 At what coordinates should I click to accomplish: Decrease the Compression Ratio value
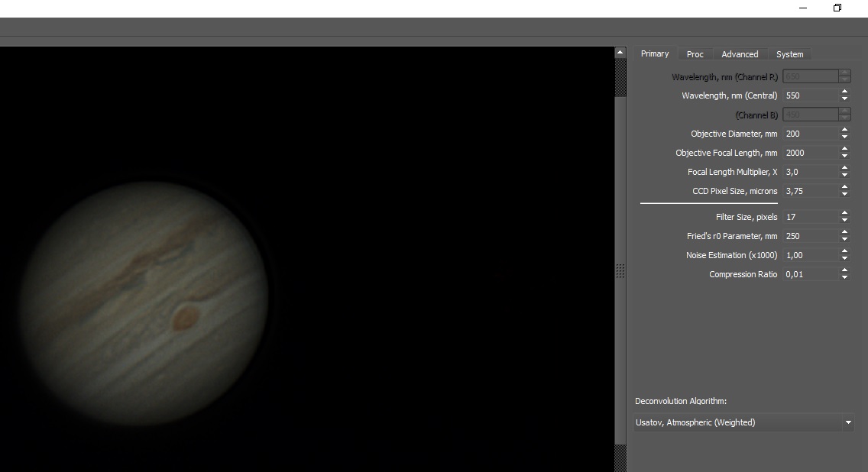[x=844, y=278]
